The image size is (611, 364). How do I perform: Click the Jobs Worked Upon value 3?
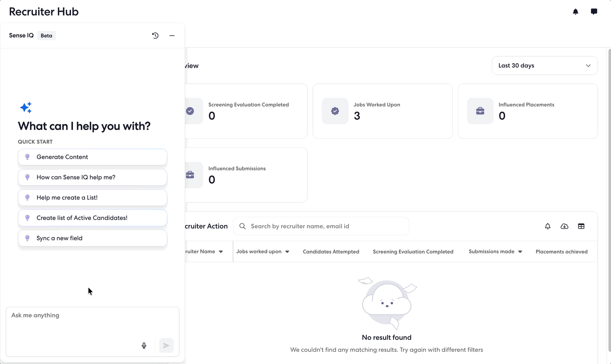[357, 116]
